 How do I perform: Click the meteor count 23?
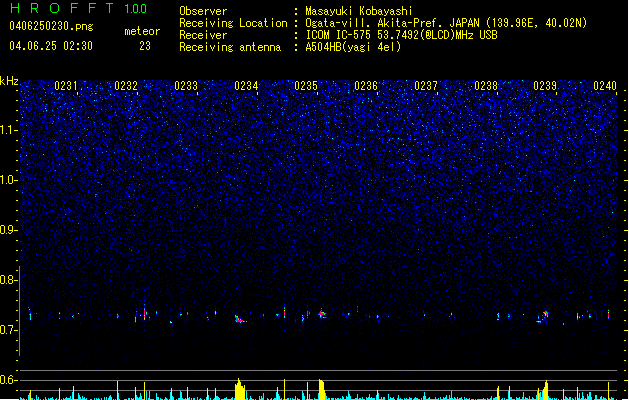[145, 46]
